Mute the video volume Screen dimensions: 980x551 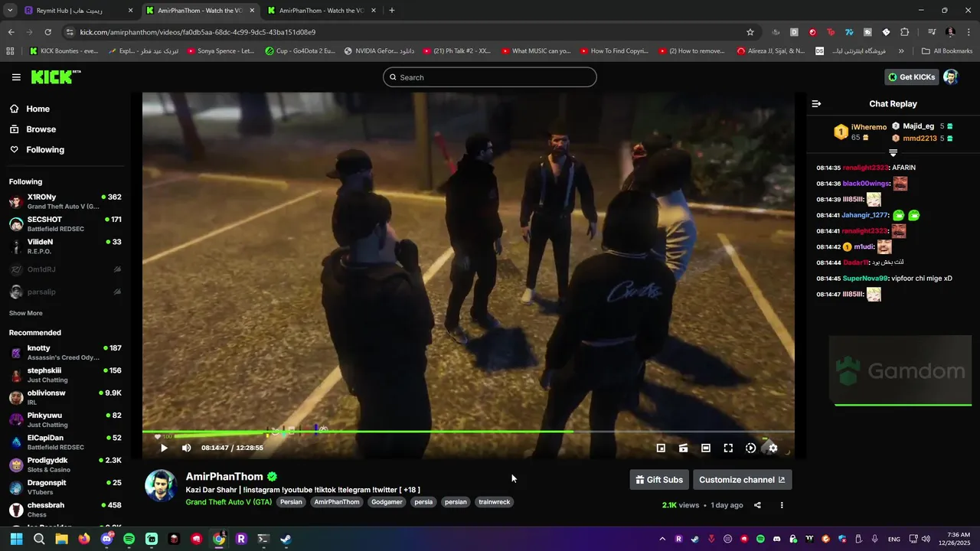186,448
